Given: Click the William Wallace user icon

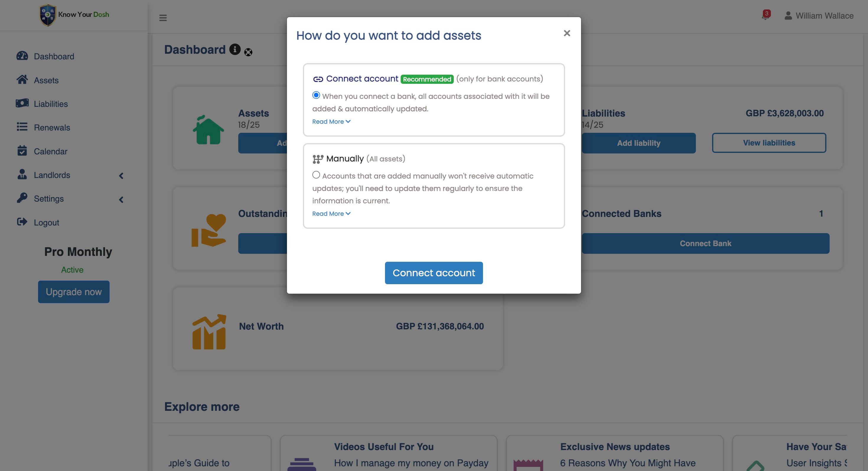Looking at the screenshot, I should pos(788,16).
